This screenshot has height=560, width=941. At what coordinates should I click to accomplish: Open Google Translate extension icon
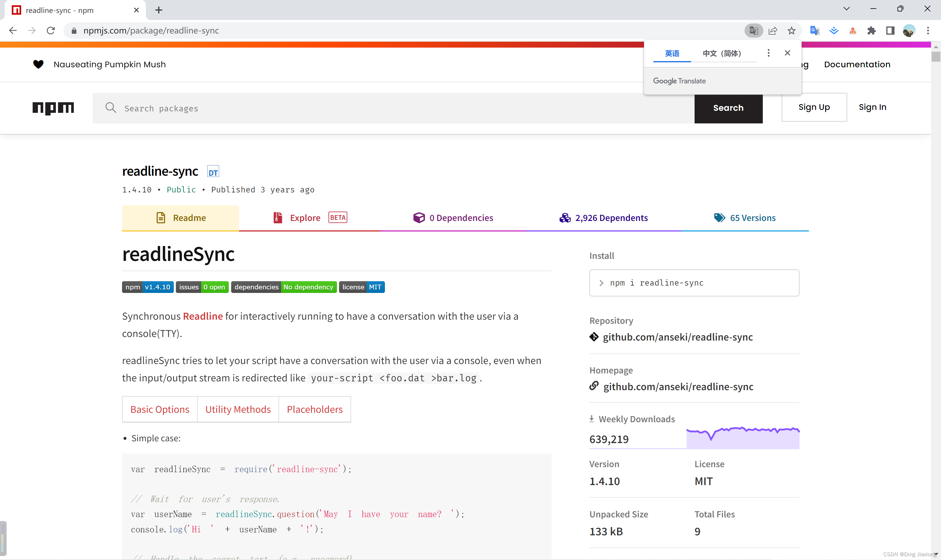click(x=815, y=31)
